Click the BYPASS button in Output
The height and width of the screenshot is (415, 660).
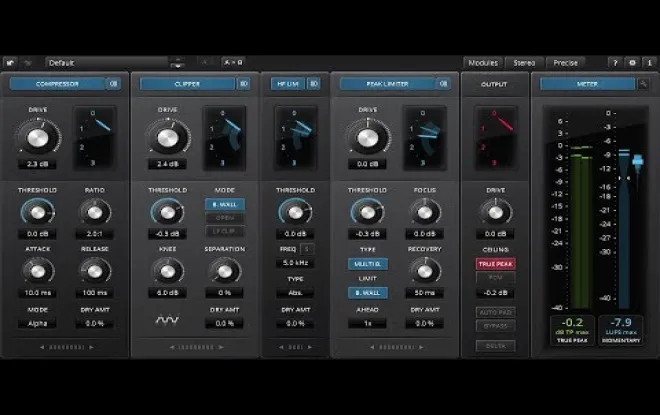click(495, 326)
